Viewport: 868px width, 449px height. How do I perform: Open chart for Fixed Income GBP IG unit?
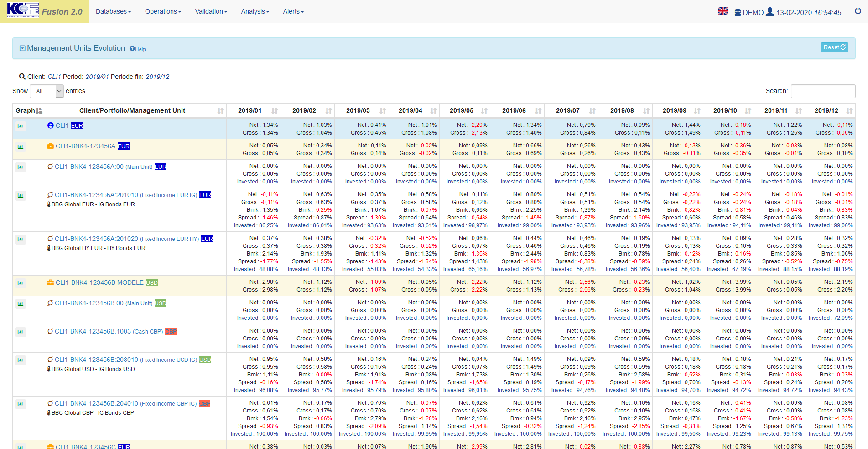coord(21,404)
